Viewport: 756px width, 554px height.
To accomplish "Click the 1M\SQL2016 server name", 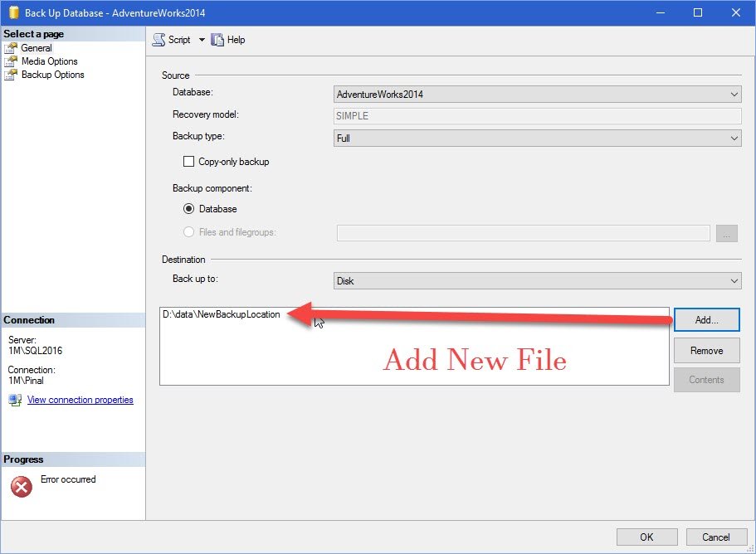I will coord(35,351).
